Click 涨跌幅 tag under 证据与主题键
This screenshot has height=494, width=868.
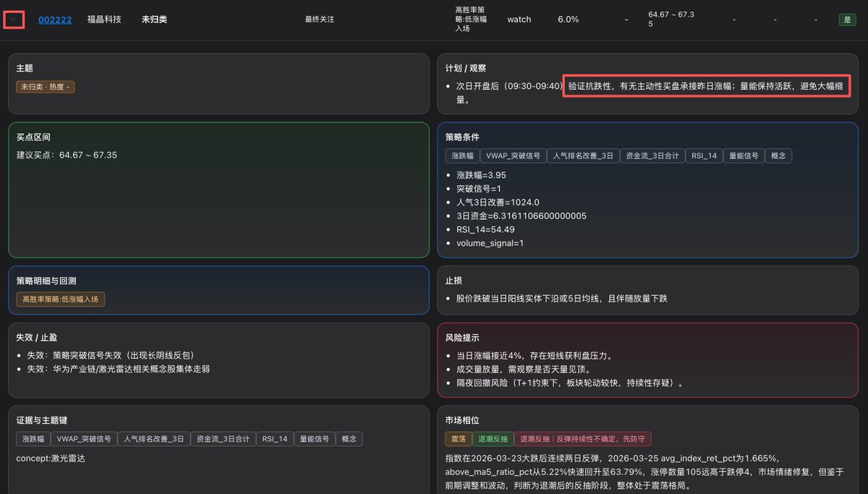click(33, 439)
